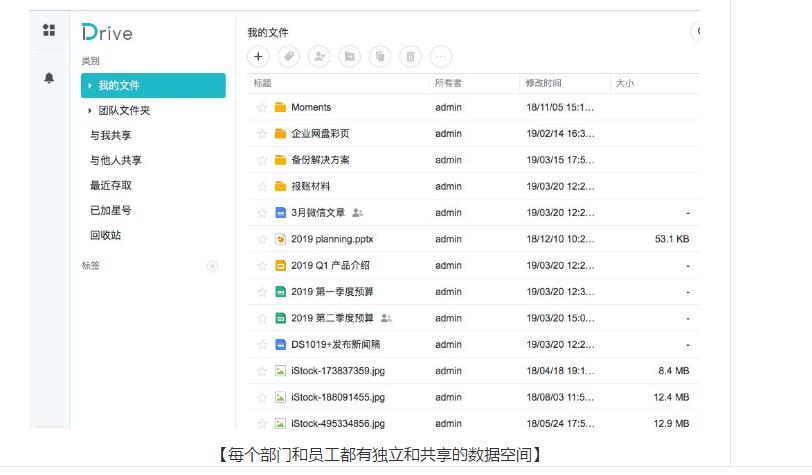The width and height of the screenshot is (812, 475).
Task: Sort files by 修改时间 column header
Action: 543,83
